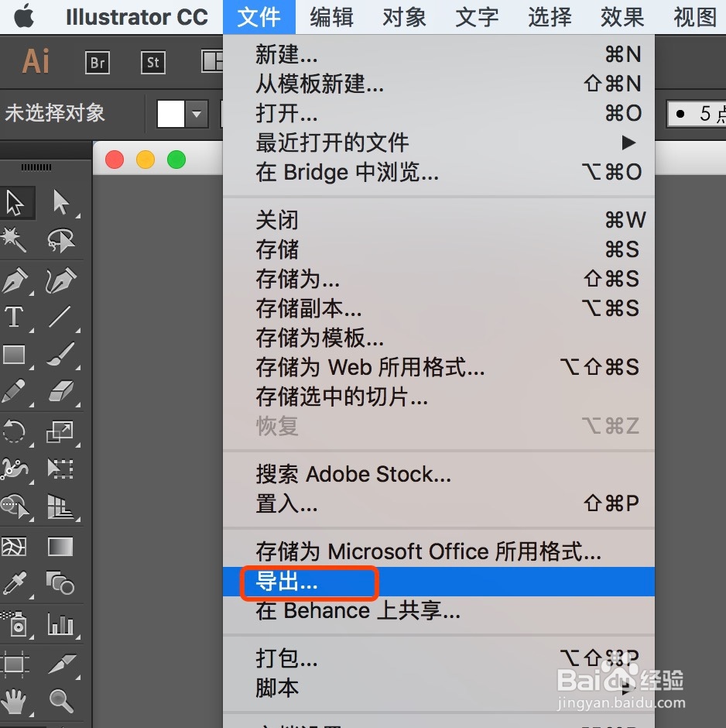Select the Pencil tool
The image size is (726, 728).
tap(14, 391)
